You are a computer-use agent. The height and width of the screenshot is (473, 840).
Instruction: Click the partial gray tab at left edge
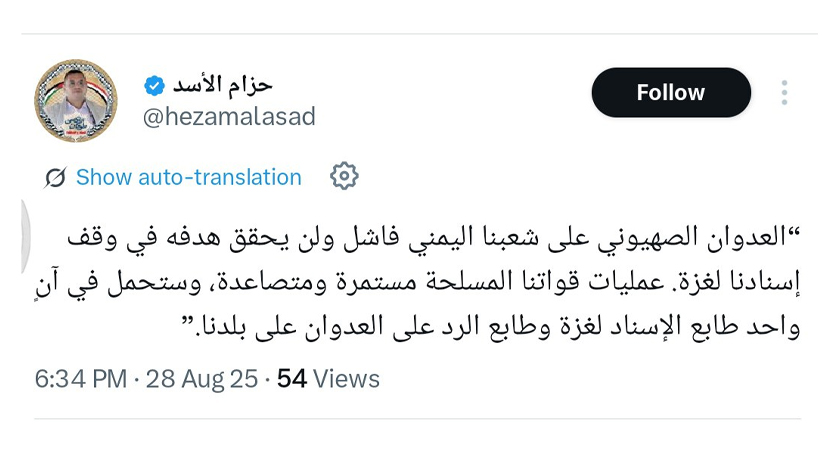[x=26, y=236]
